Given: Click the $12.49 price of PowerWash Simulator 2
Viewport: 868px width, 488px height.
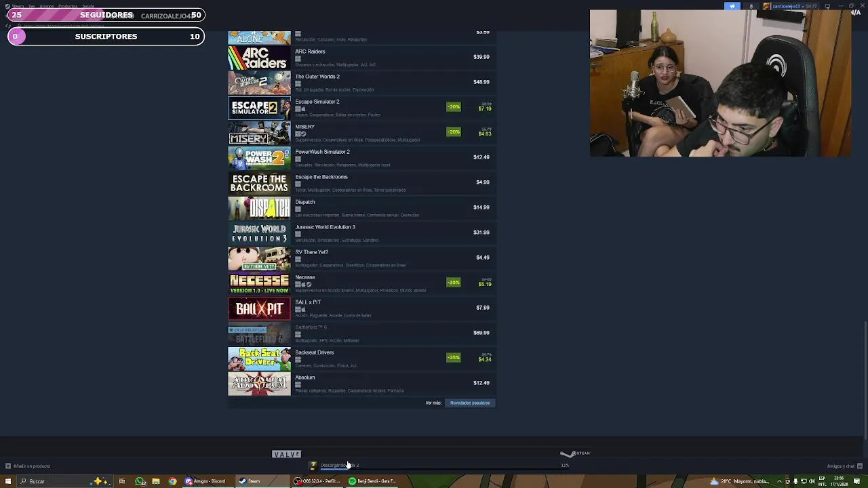Looking at the screenshot, I should click(x=481, y=157).
